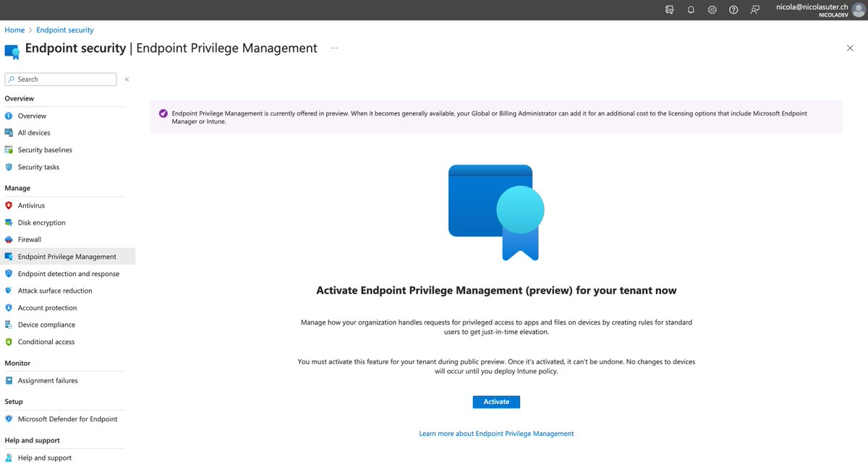This screenshot has height=472, width=868.
Task: Click the Device compliance icon
Action: [9, 325]
